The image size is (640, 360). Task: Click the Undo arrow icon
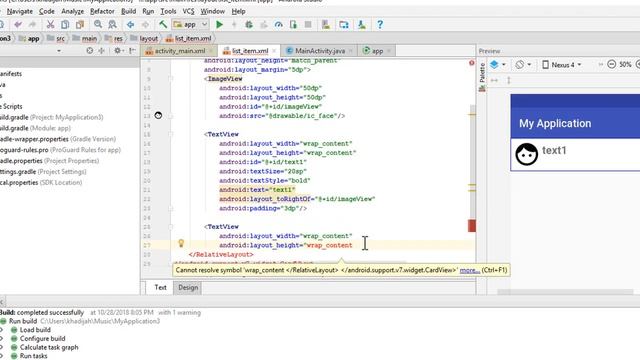click(18, 24)
